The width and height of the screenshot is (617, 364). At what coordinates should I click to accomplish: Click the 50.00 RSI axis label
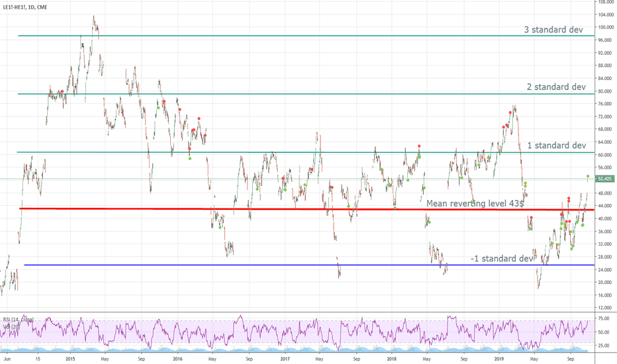pos(605,332)
